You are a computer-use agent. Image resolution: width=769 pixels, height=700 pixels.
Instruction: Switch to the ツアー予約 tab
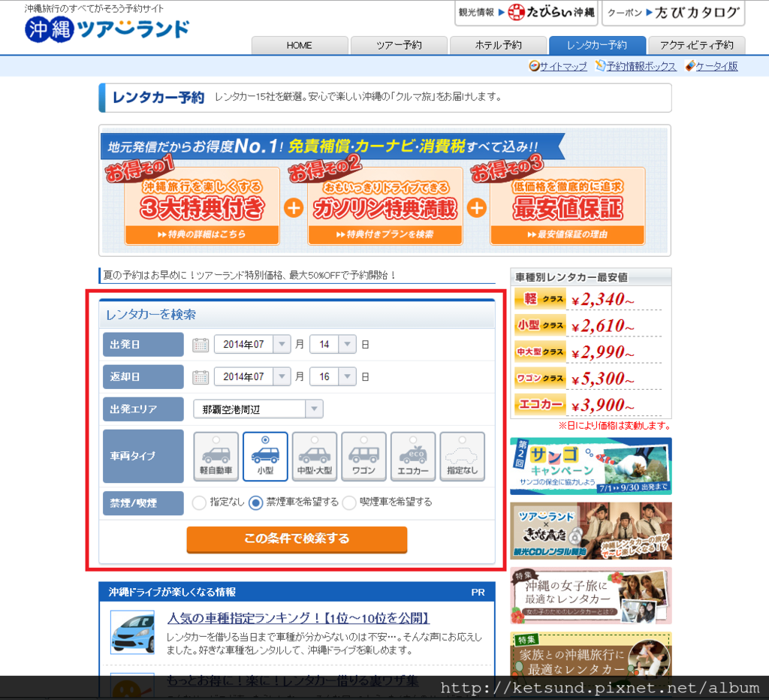pyautogui.click(x=399, y=45)
